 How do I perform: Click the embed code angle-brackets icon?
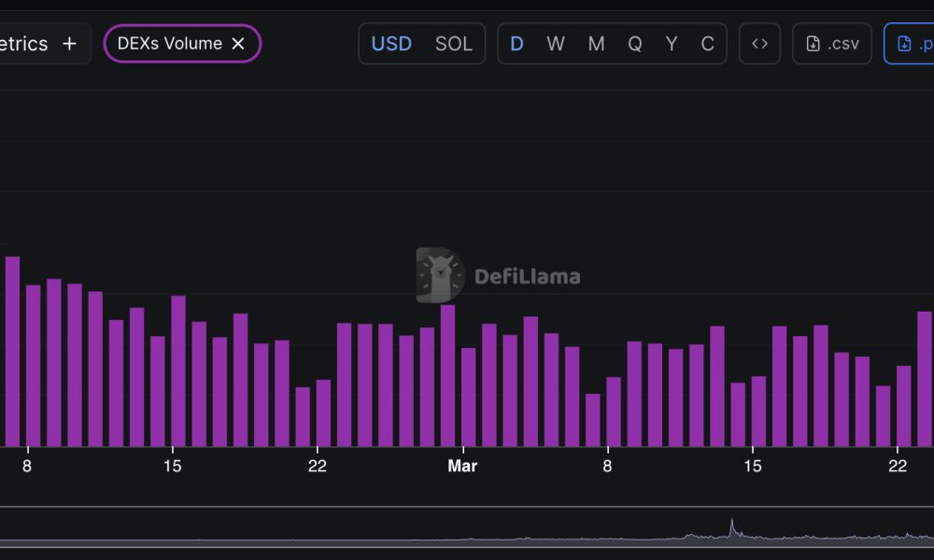[759, 43]
